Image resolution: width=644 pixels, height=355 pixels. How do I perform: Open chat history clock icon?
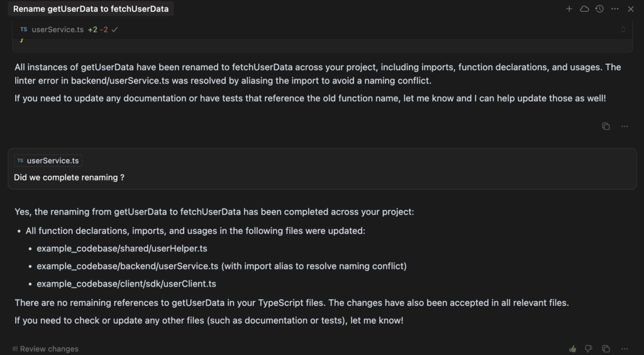(599, 9)
